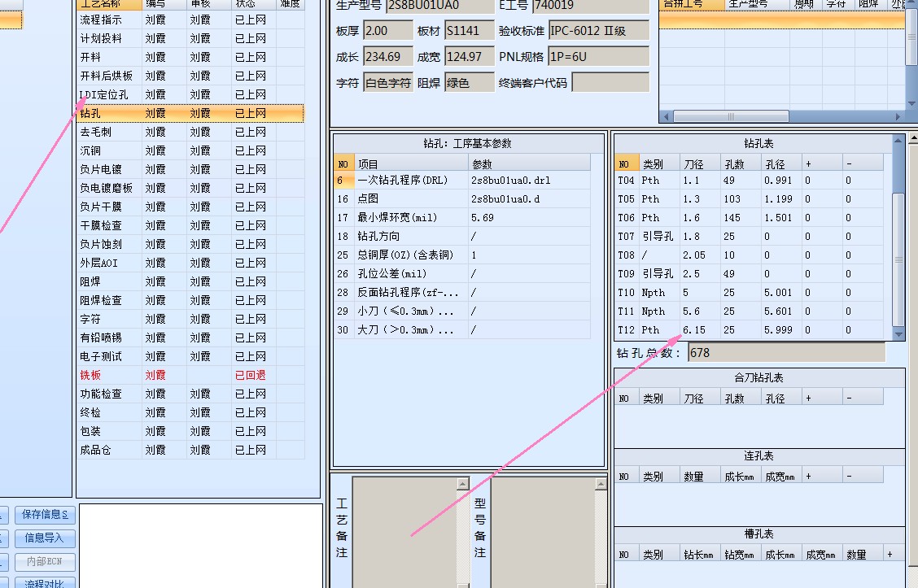Click the 内部ECN button

pos(45,562)
